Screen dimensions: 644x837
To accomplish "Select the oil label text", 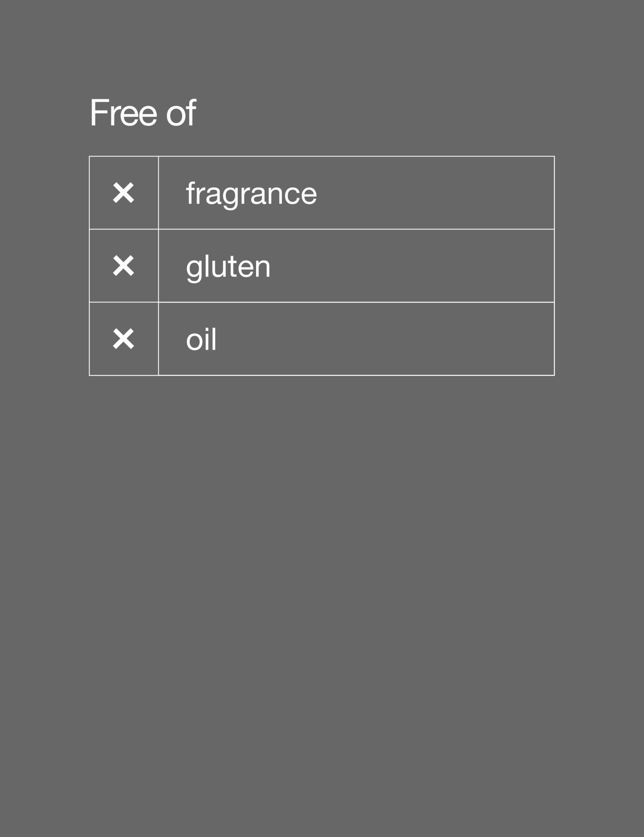I will coord(201,340).
